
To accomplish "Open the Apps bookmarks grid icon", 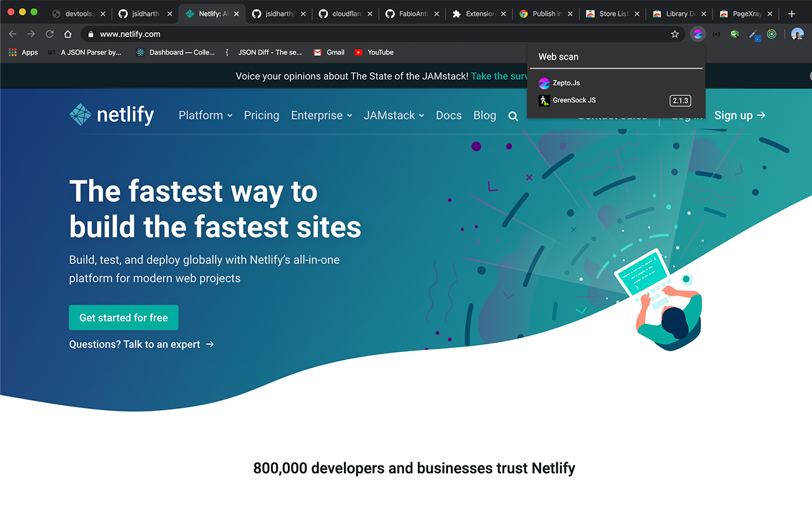I will tap(13, 53).
